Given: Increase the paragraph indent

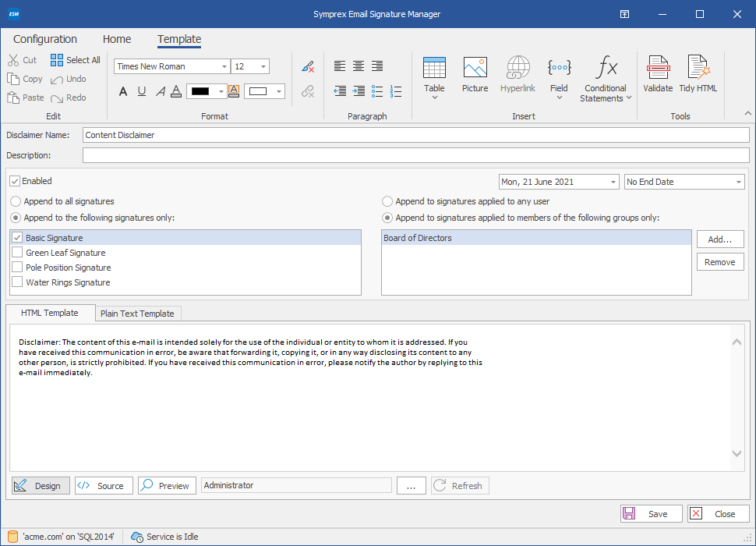Looking at the screenshot, I should pyautogui.click(x=359, y=90).
